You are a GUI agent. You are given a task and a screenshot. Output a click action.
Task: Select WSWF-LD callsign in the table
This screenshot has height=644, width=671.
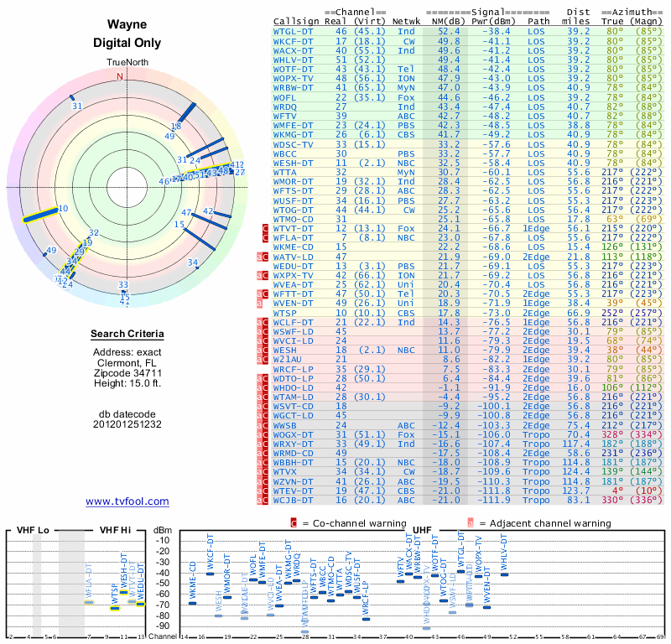(x=293, y=331)
